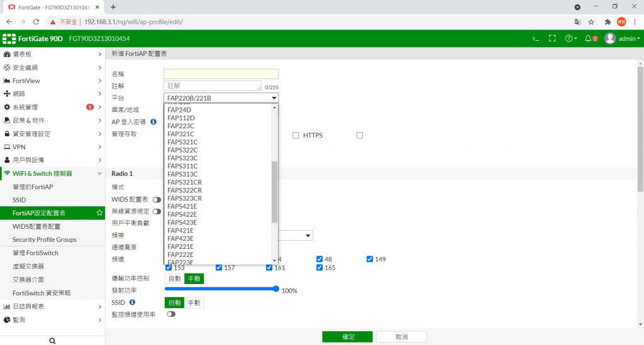Toggle fullscreen mode icon
Viewport: 644px width, 345px height.
point(552,38)
